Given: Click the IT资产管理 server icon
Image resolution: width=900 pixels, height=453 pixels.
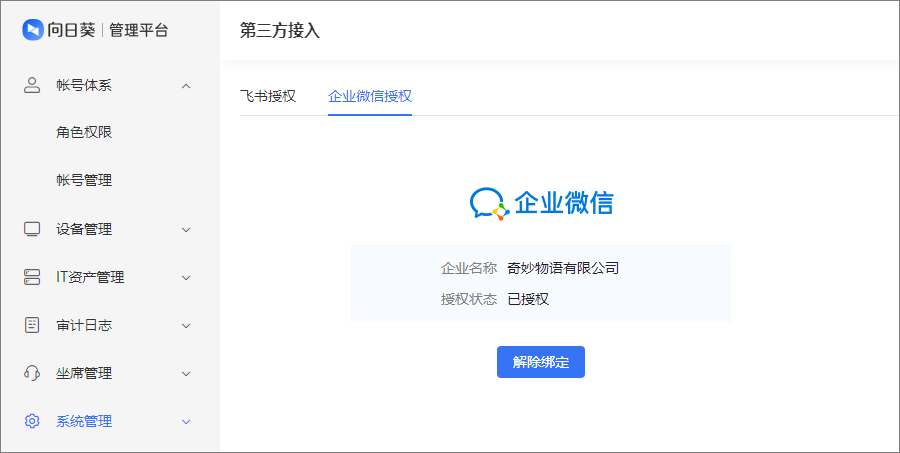Looking at the screenshot, I should pyautogui.click(x=32, y=277).
